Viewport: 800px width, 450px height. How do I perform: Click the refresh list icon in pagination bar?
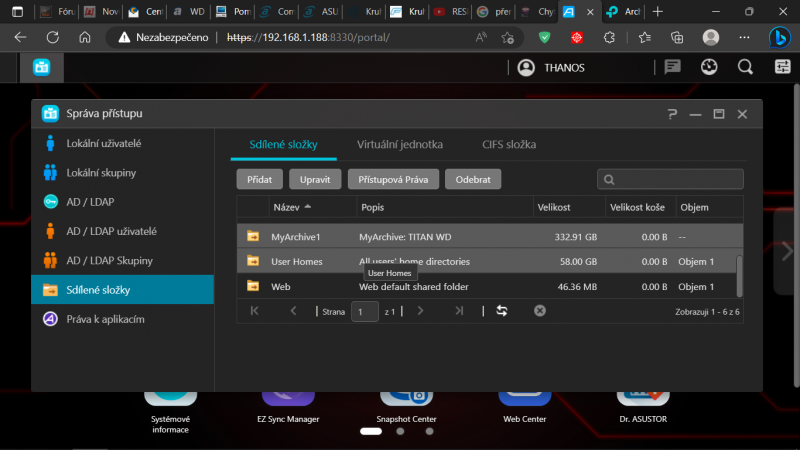pyautogui.click(x=502, y=311)
